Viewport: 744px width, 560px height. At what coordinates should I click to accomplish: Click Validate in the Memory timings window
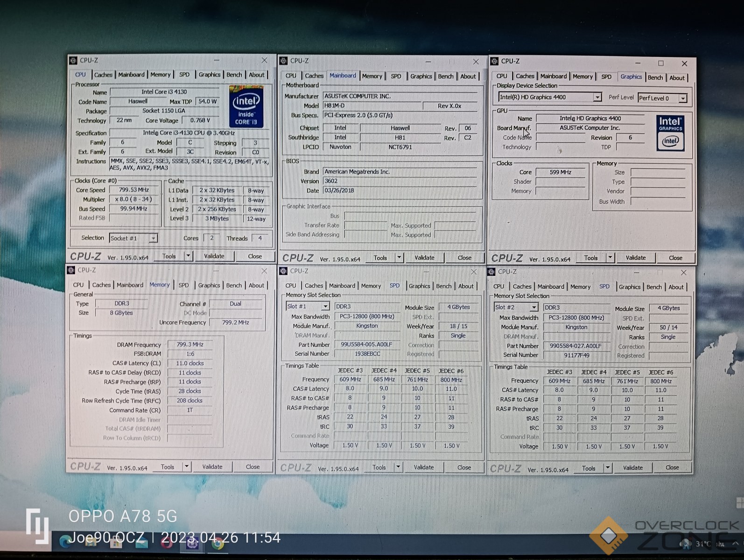click(212, 467)
